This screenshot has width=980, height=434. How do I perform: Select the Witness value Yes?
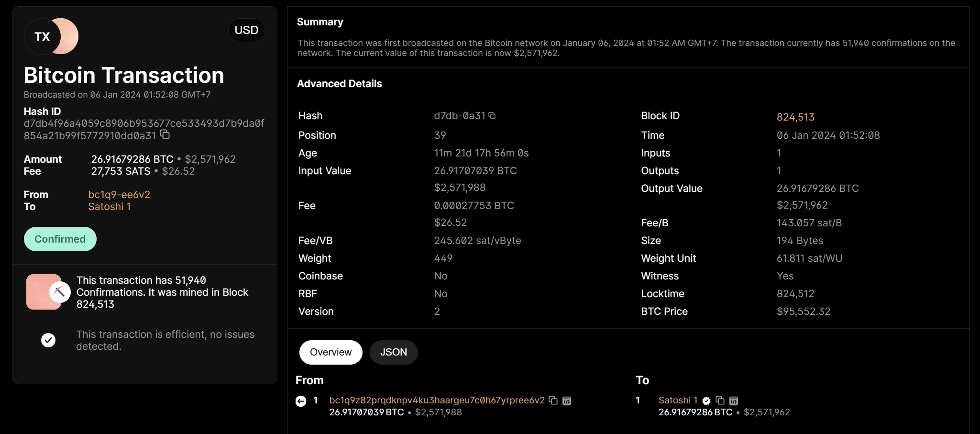[785, 276]
